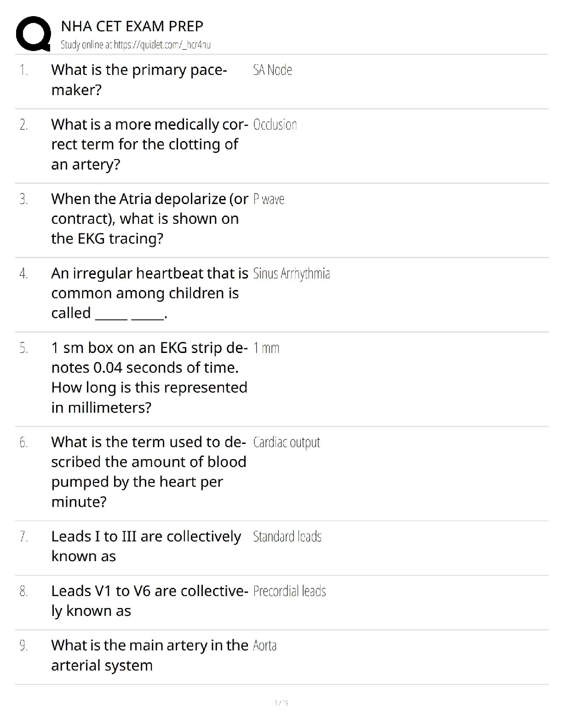Select the primary pacemaker question
Viewport: 563px width, 728px height.
point(139,80)
